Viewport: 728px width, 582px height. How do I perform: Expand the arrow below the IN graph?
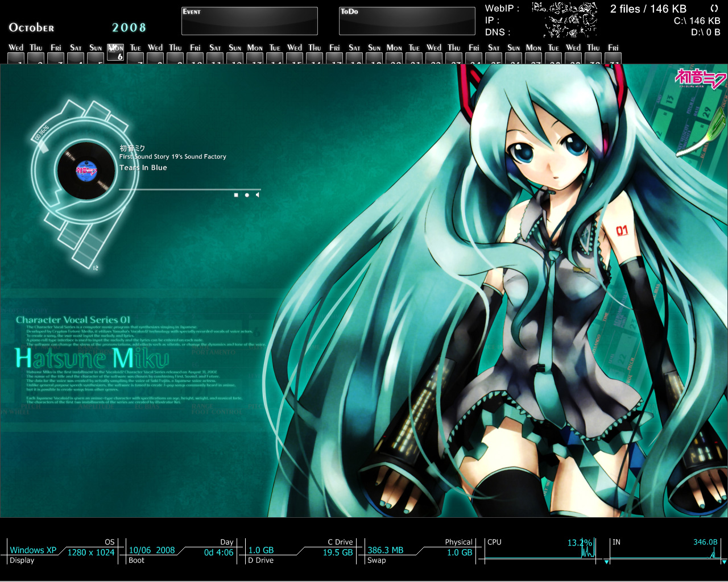coord(723,562)
